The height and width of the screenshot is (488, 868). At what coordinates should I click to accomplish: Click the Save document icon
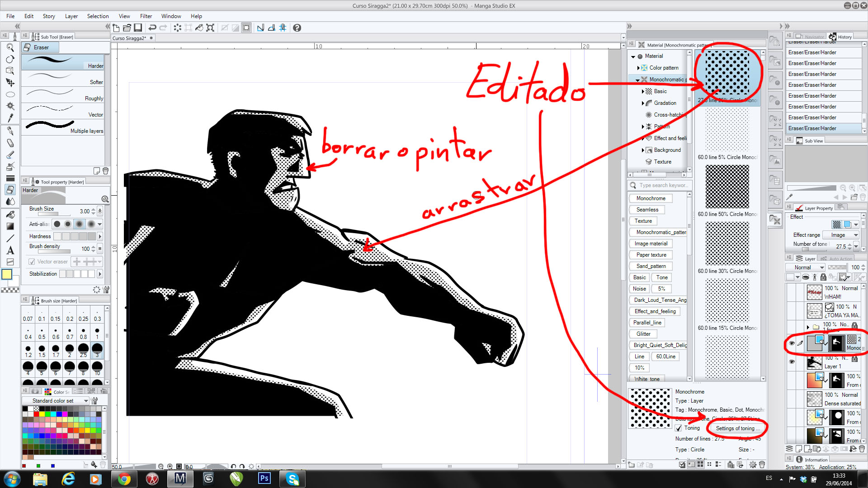138,28
